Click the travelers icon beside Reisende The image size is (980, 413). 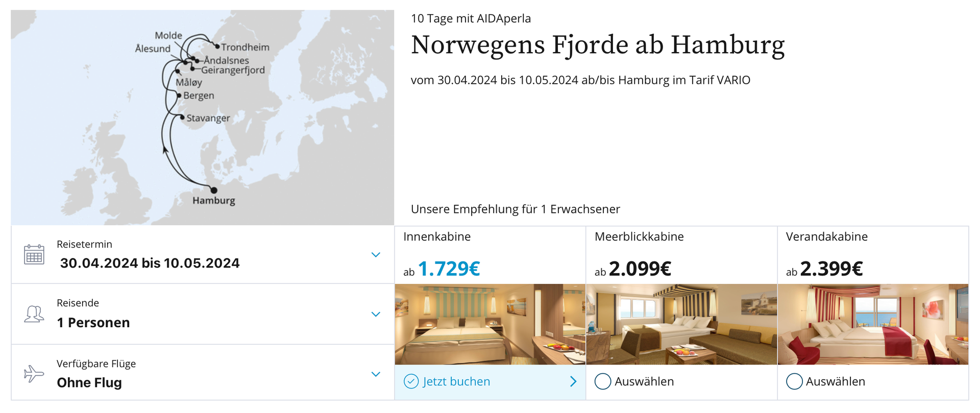tap(34, 314)
